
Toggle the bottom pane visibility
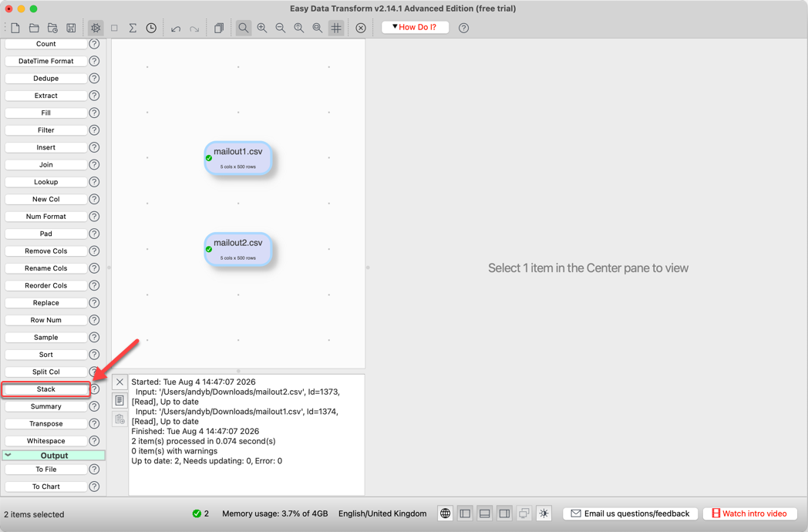(484, 513)
